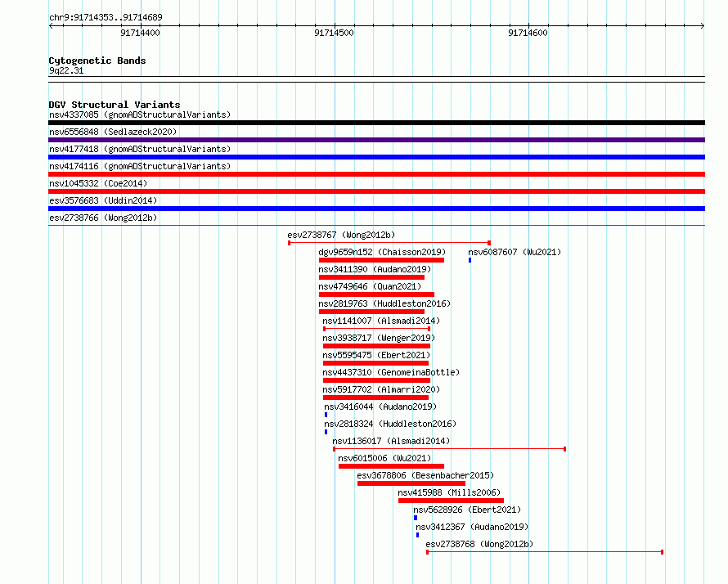Click ruler position 91714500

coord(334,33)
